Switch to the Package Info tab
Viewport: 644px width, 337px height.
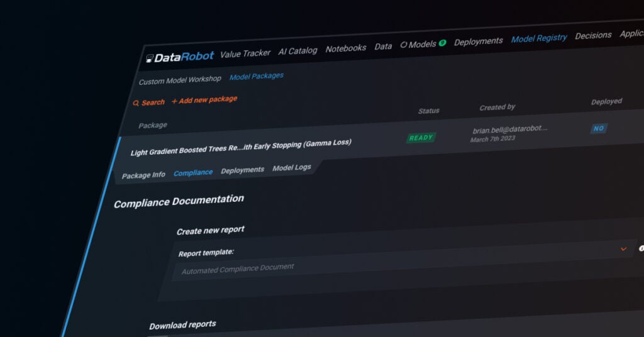143,175
